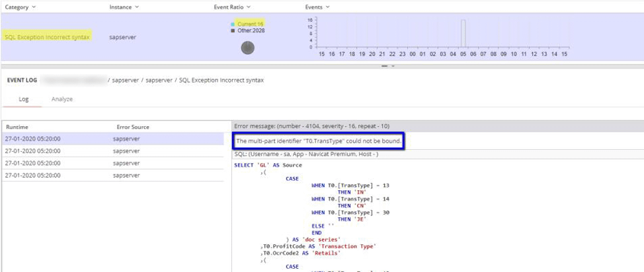
Task: Switch to the Analyze tab
Action: coord(62,99)
